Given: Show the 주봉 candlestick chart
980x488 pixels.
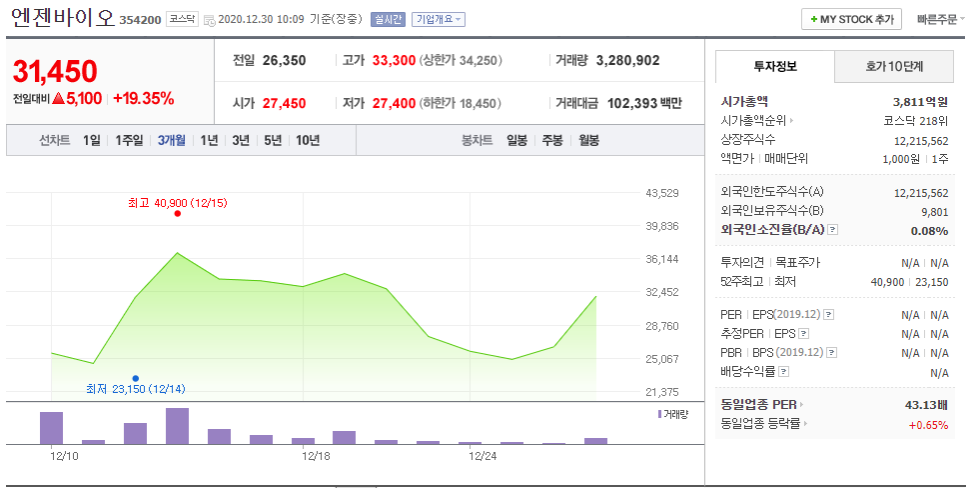Looking at the screenshot, I should (x=552, y=140).
